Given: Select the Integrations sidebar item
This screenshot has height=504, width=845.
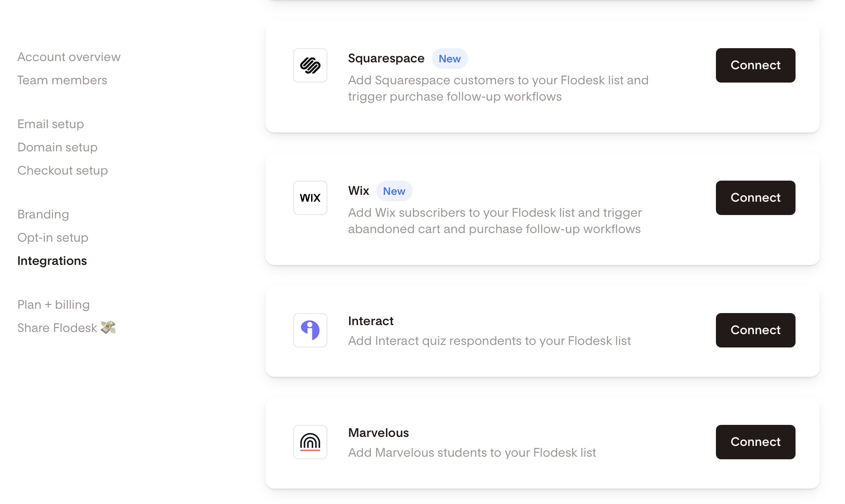Looking at the screenshot, I should 52,261.
